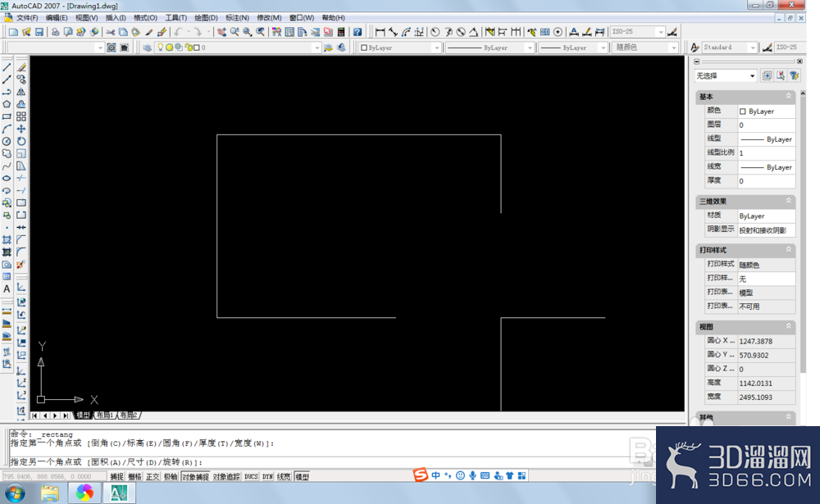Switch to the 布局2 layout tab

click(x=129, y=415)
